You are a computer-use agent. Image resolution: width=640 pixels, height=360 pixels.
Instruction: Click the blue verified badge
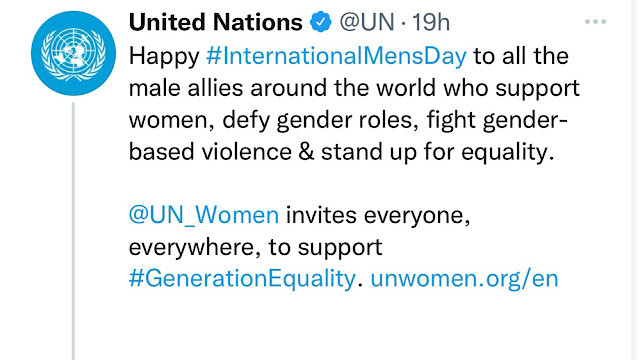321,22
